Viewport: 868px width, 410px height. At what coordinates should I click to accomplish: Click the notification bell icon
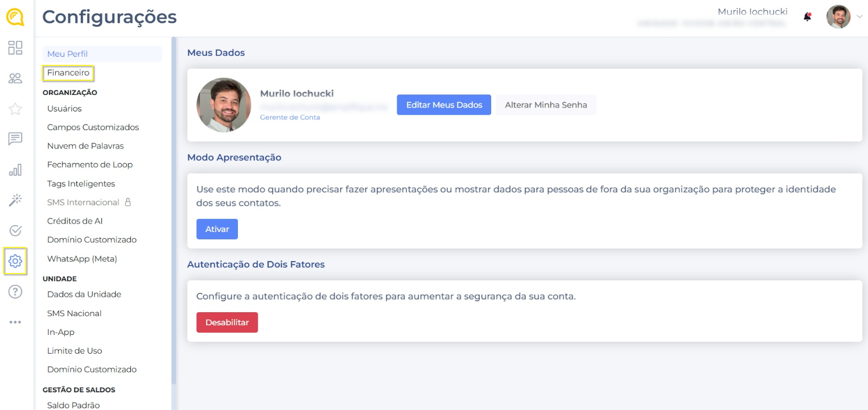point(807,17)
